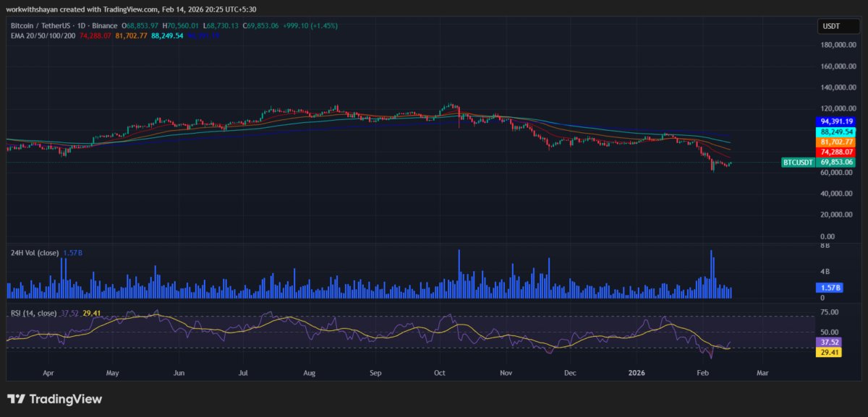Open the USDT currency selector

point(830,27)
